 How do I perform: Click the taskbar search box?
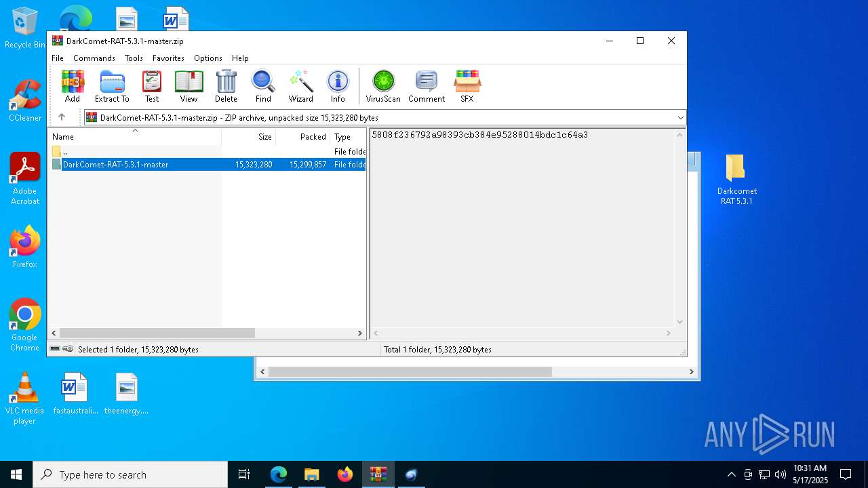(x=130, y=474)
